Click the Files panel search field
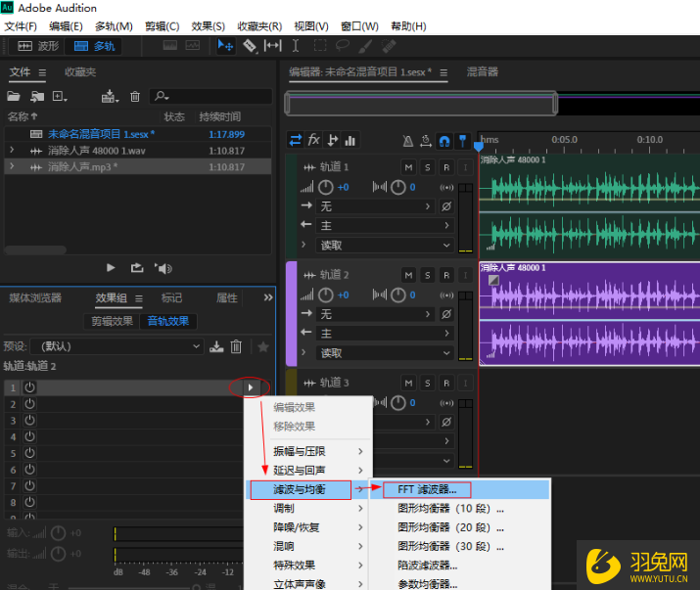 click(x=210, y=96)
